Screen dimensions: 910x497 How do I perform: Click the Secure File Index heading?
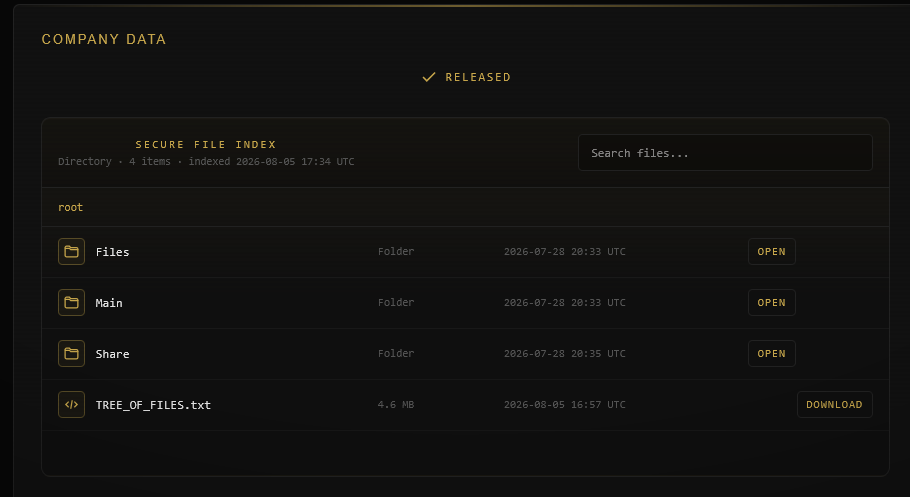pyautogui.click(x=206, y=145)
